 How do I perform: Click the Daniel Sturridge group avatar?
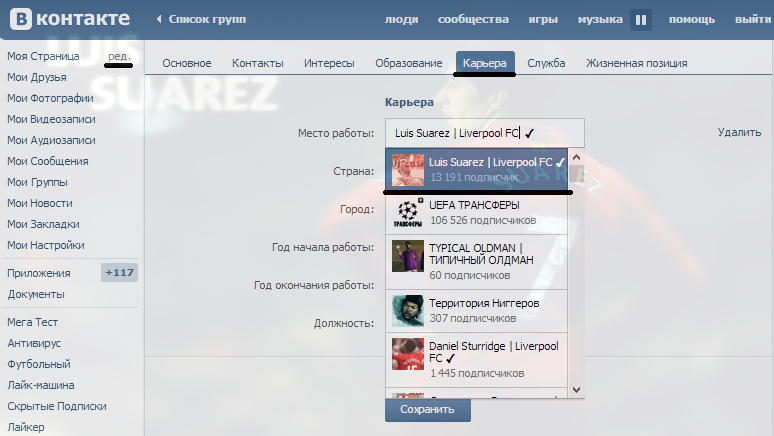tap(408, 354)
